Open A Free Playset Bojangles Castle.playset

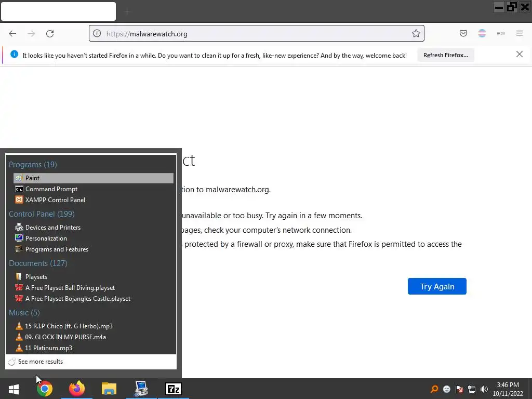point(94,299)
